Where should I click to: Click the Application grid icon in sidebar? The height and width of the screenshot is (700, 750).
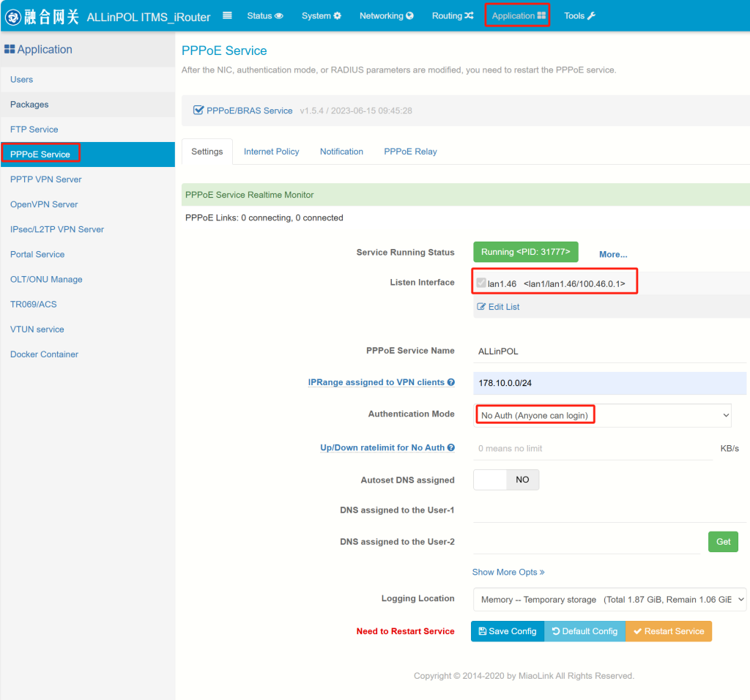coord(10,49)
